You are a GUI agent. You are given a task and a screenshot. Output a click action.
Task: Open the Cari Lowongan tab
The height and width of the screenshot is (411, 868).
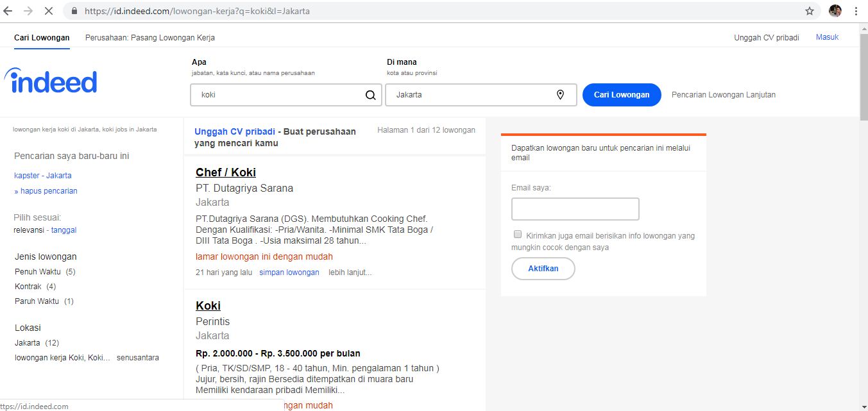click(x=42, y=38)
